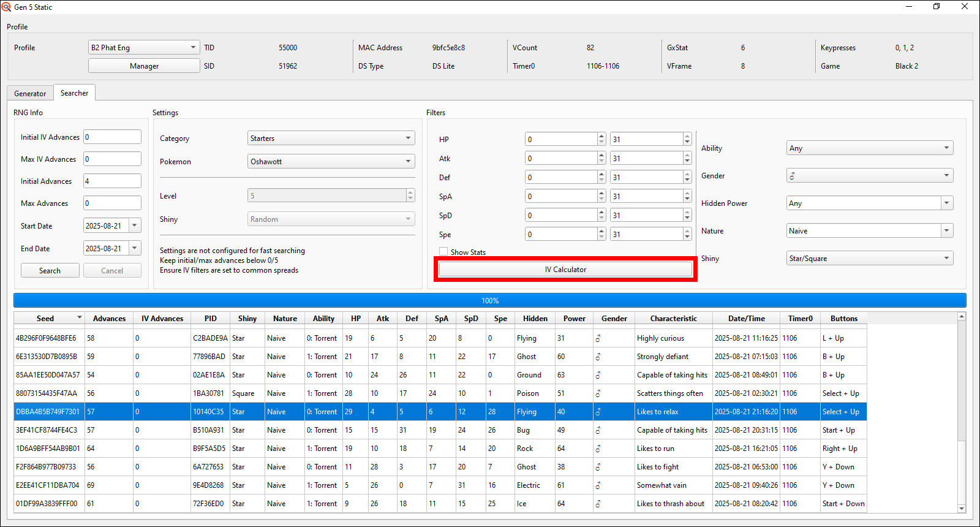The image size is (980, 527).
Task: Click the results scrollbar up arrow
Action: [962, 316]
